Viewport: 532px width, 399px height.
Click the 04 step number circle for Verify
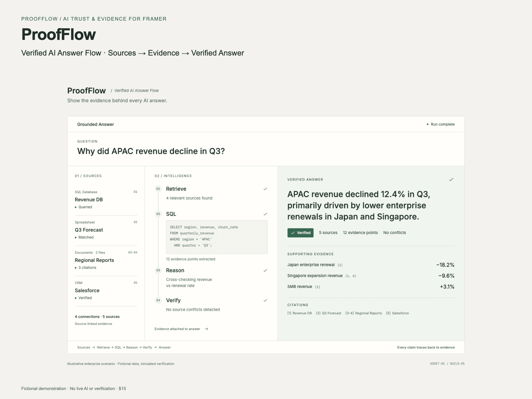(158, 300)
